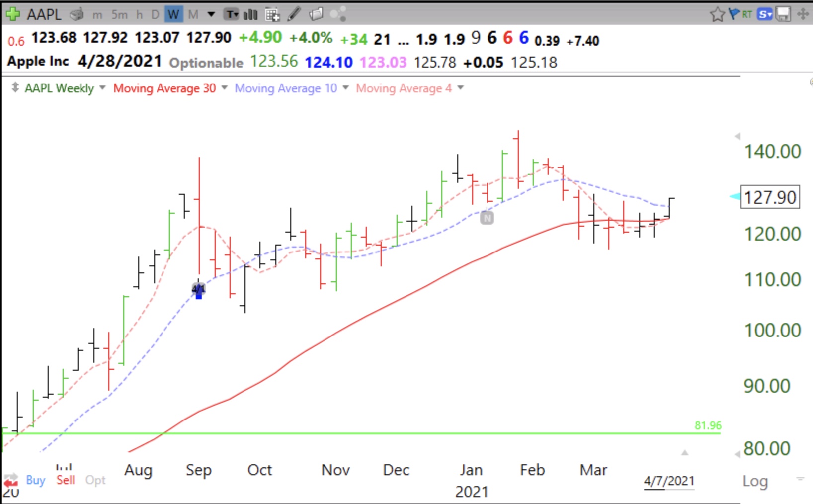The image size is (813, 504).
Task: Click the bar chart indicators icon
Action: tap(250, 14)
